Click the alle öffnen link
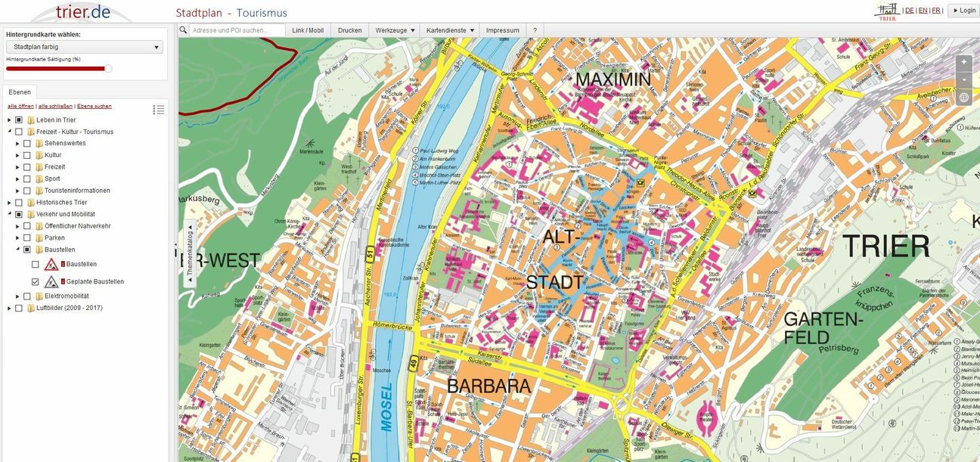Viewport: 980px width, 462px height. [x=19, y=105]
